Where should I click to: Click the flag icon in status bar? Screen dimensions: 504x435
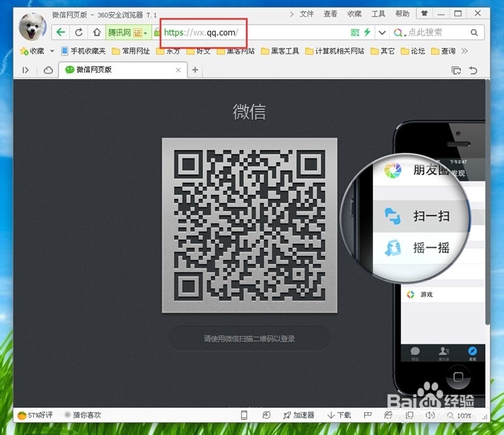coord(368,415)
